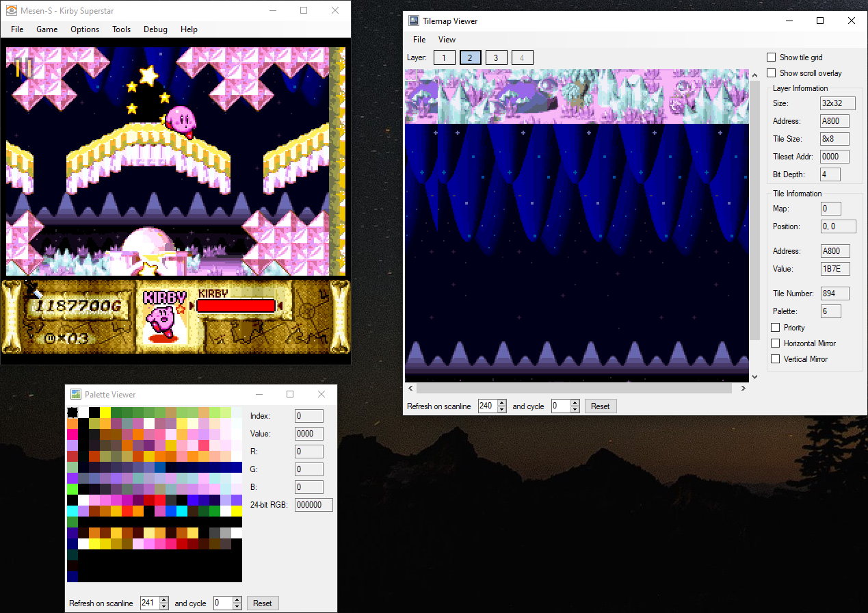This screenshot has width=868, height=613.
Task: Increase Tilemap Viewer scanline value with up arrow
Action: (502, 403)
